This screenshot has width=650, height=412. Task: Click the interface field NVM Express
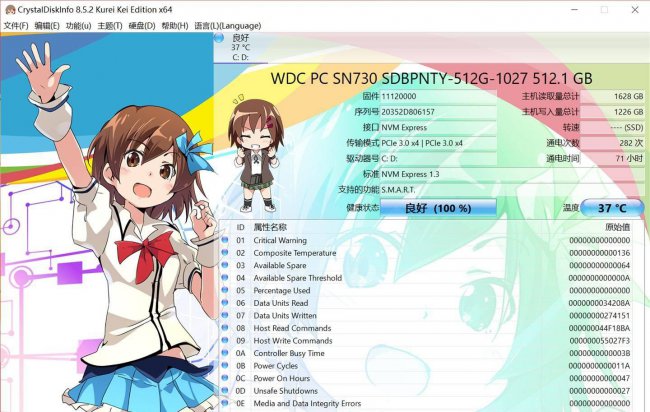coord(438,127)
